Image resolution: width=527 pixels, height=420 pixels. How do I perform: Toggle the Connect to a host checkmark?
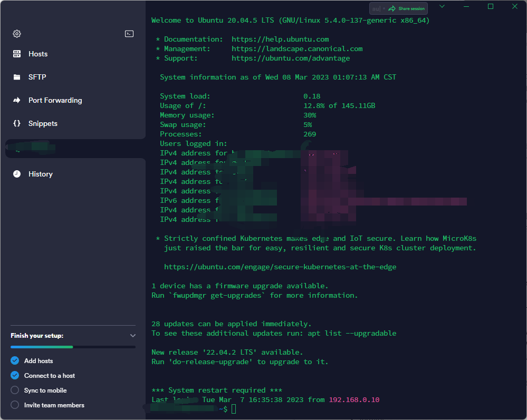pyautogui.click(x=15, y=375)
